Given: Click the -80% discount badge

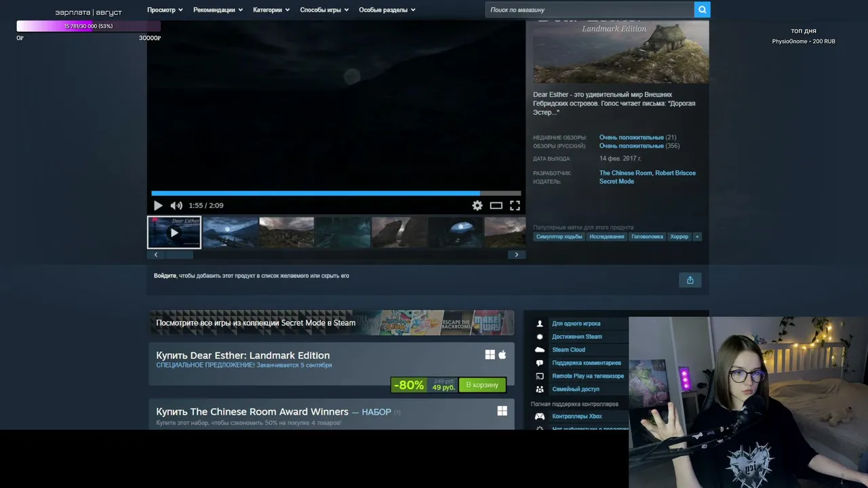Looking at the screenshot, I should pos(409,385).
